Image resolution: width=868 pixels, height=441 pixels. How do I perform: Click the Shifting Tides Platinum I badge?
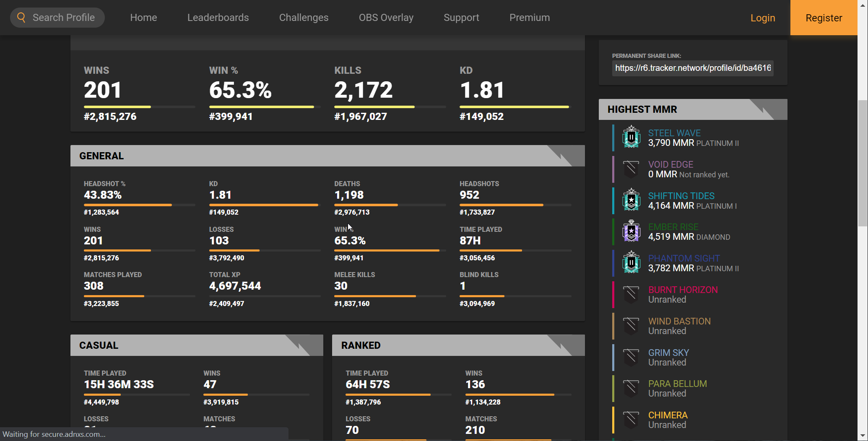click(631, 200)
